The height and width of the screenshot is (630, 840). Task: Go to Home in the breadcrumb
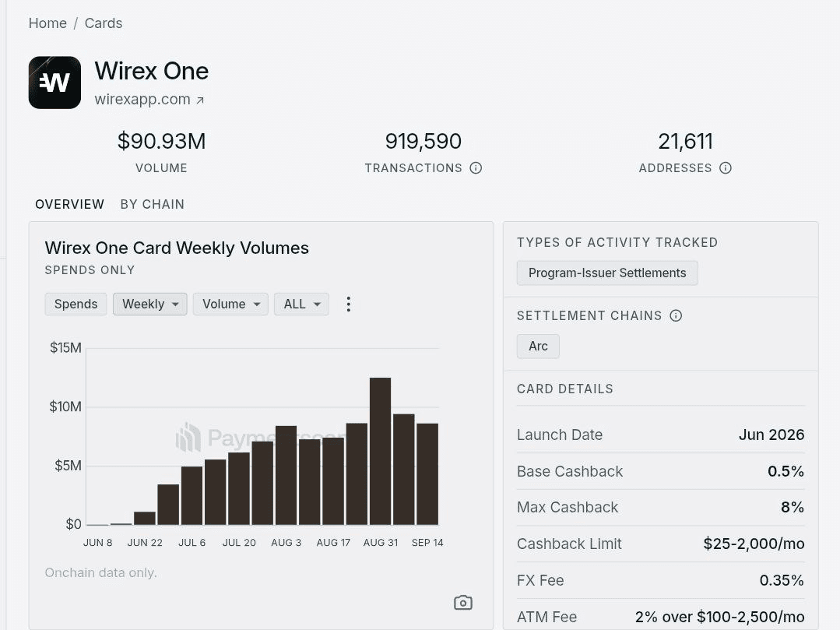[x=47, y=23]
